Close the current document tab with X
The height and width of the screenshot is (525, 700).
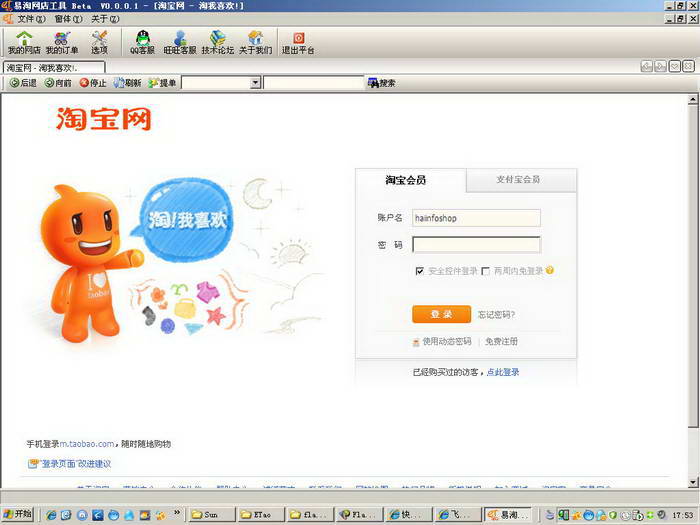click(688, 67)
